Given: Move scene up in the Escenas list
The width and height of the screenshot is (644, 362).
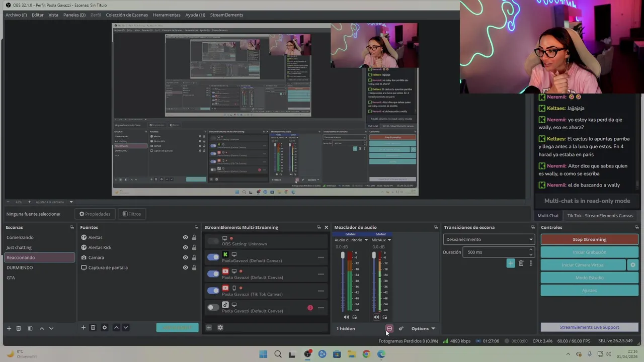Looking at the screenshot, I should pos(42,328).
